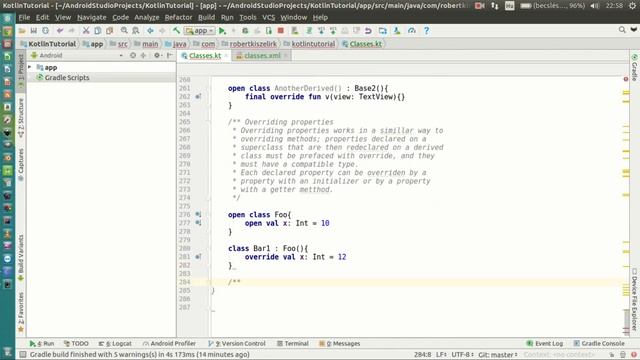Expand the app module tree node
The height and width of the screenshot is (360, 640).
[x=29, y=67]
